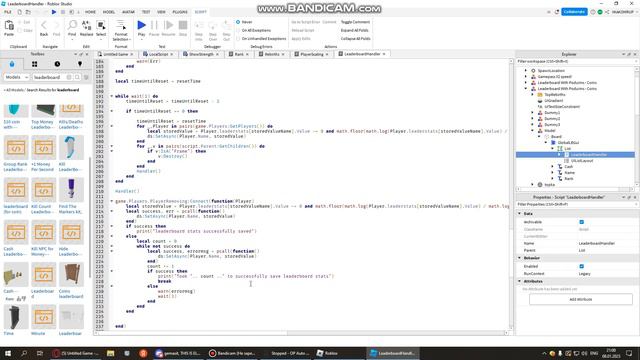Switch to the Rebirths script tab
Image resolution: width=640 pixels, height=360 pixels.
point(272,54)
